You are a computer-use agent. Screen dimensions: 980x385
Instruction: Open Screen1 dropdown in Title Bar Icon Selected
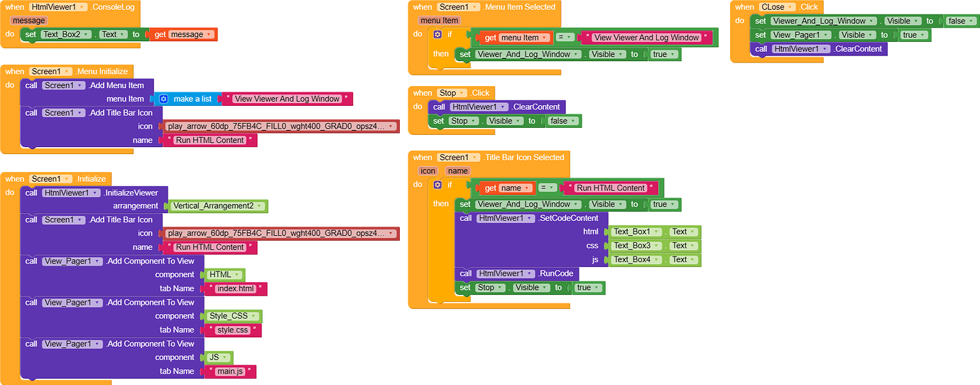(458, 158)
